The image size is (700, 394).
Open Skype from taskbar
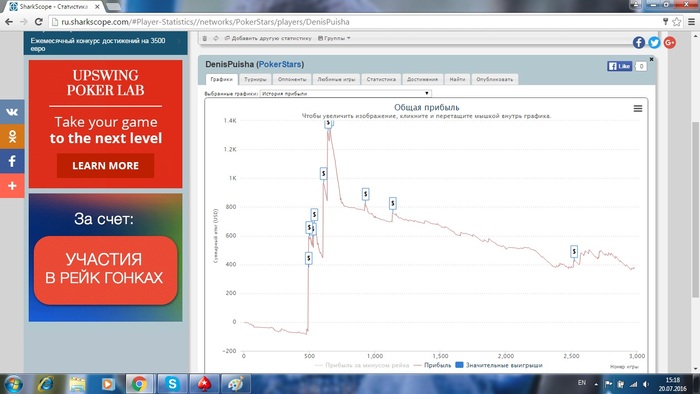click(x=172, y=384)
